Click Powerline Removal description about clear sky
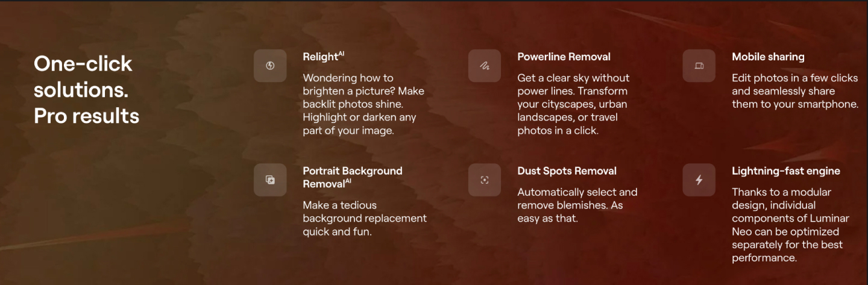Viewport: 868px width, 285px height. tap(573, 104)
